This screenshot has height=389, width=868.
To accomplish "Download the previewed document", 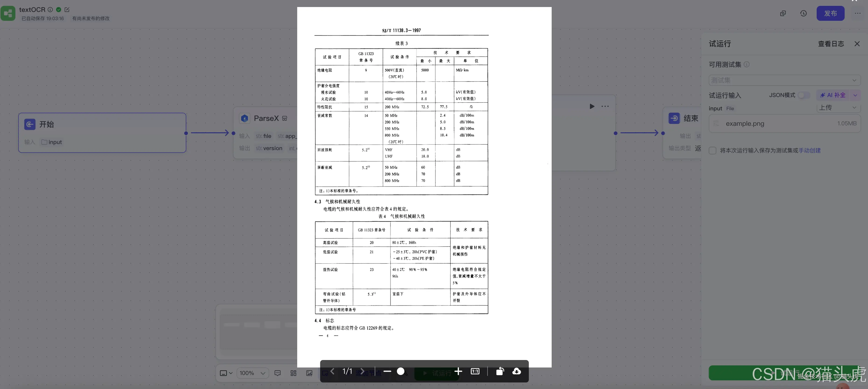I will (x=517, y=371).
